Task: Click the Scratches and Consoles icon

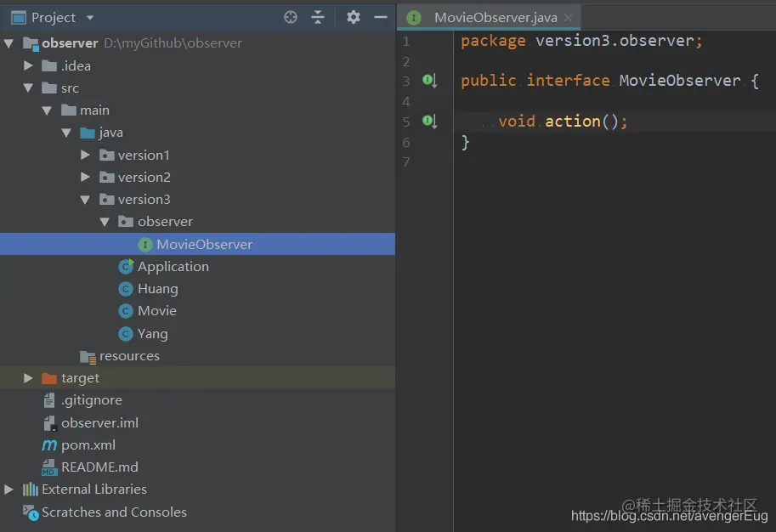Action: pos(31,512)
